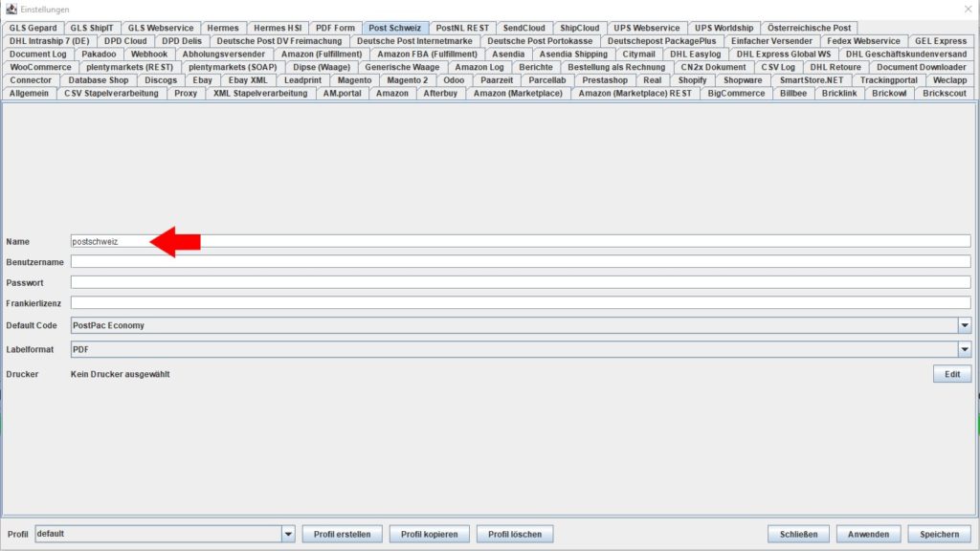980x551 pixels.
Task: Open the Trackingportal tab
Action: 889,80
